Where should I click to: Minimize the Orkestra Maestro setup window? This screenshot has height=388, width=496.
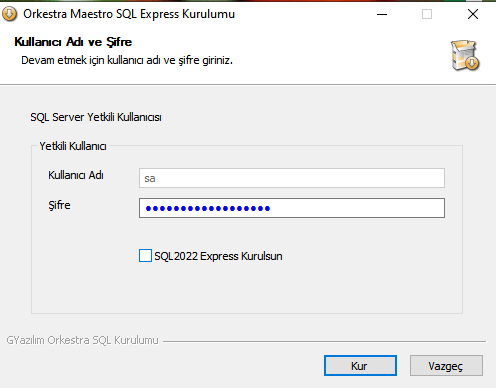pos(382,14)
